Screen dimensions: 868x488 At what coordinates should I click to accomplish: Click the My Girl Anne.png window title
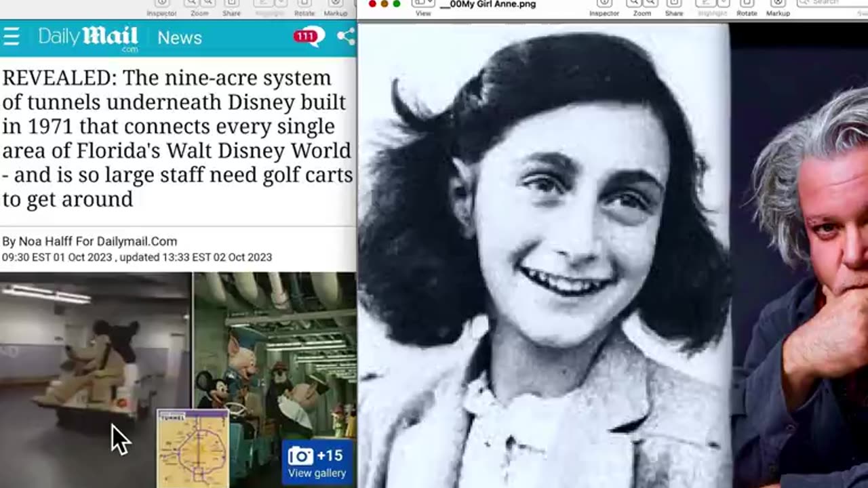pyautogui.click(x=488, y=4)
